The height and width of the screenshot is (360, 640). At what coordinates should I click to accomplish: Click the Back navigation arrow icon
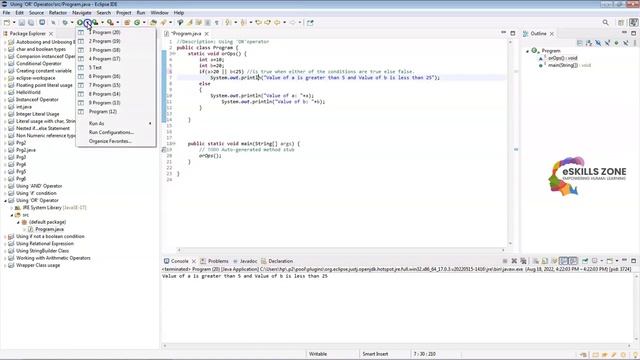(277, 23)
